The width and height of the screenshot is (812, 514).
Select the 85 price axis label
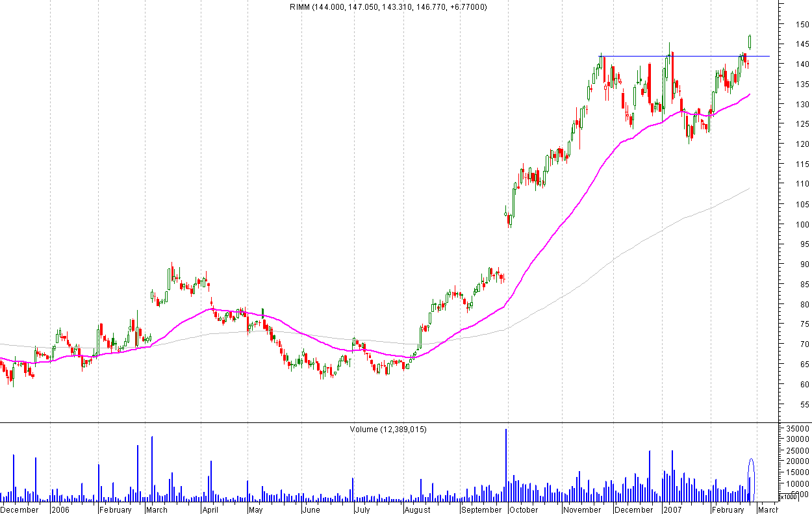804,285
